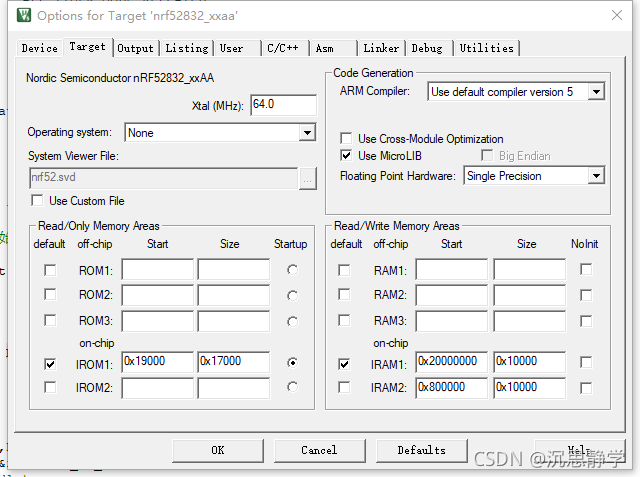Select the Target tab
Viewport: 640px width, 477px height.
[x=87, y=47]
